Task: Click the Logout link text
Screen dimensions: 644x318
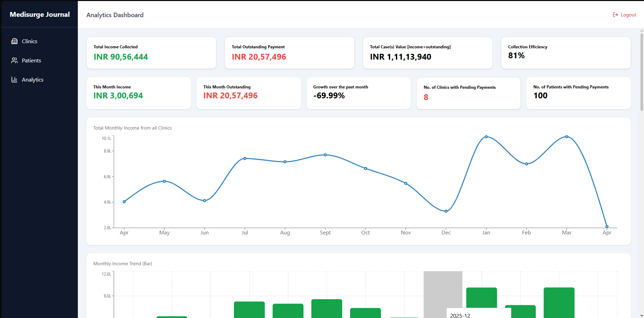Action: pos(628,15)
